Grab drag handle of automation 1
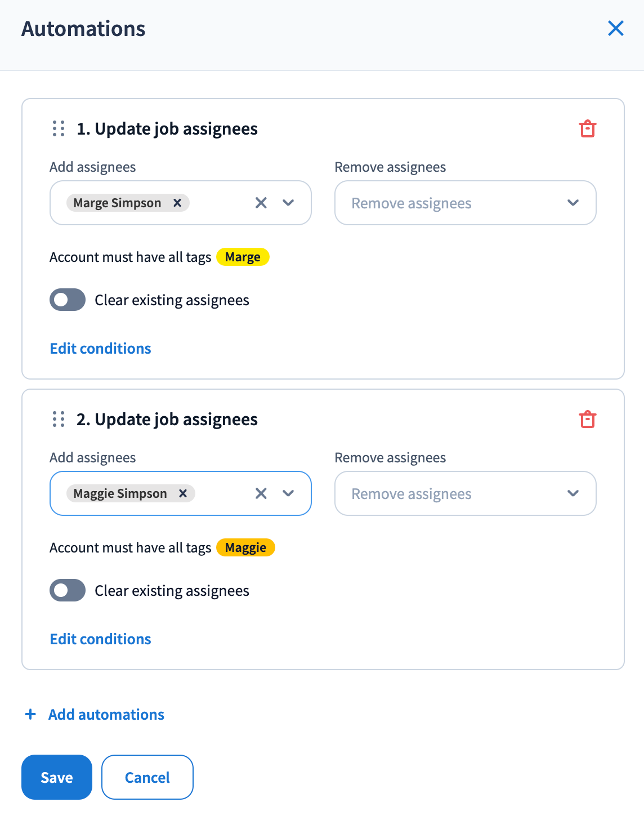 coord(59,129)
